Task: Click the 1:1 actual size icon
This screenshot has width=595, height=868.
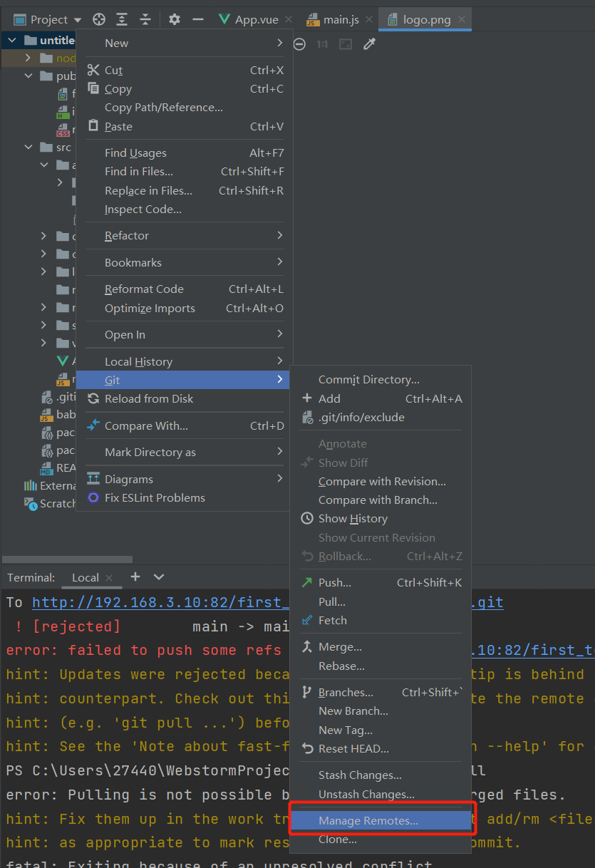Action: point(323,44)
